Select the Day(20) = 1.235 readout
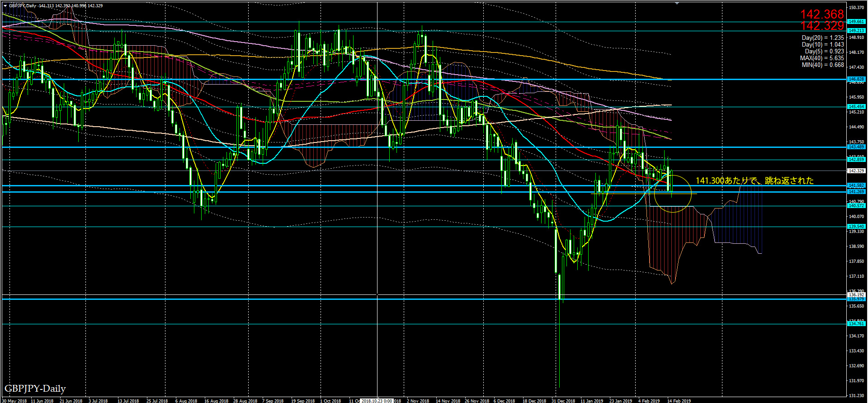This screenshot has height=403, width=868. click(x=823, y=38)
